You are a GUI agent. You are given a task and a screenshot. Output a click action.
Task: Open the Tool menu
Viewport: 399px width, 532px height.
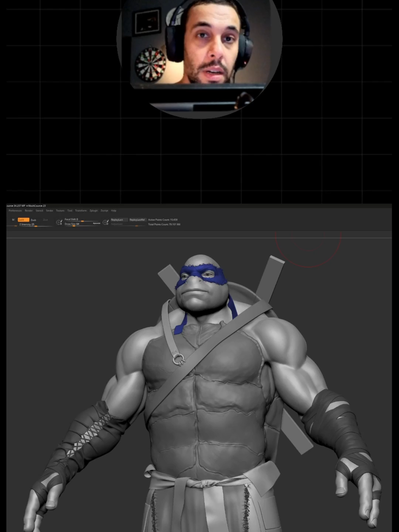(70, 211)
